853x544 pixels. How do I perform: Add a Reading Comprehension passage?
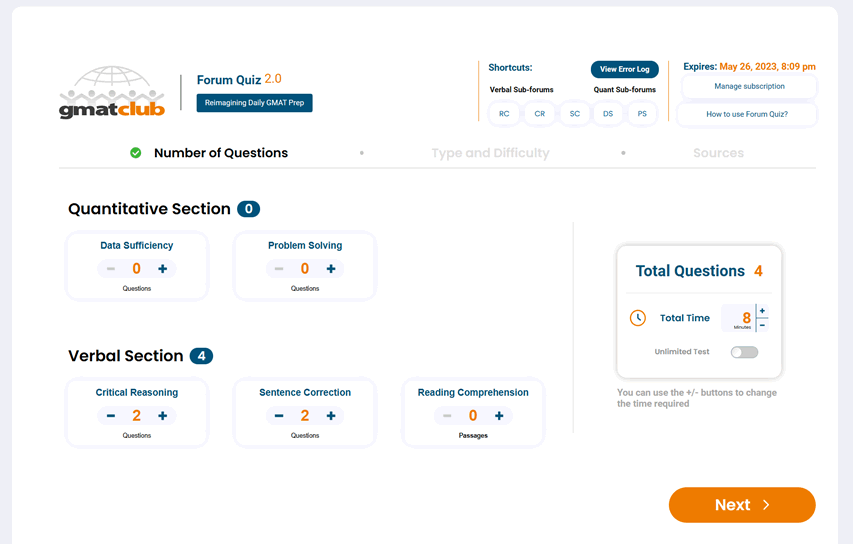pos(499,416)
